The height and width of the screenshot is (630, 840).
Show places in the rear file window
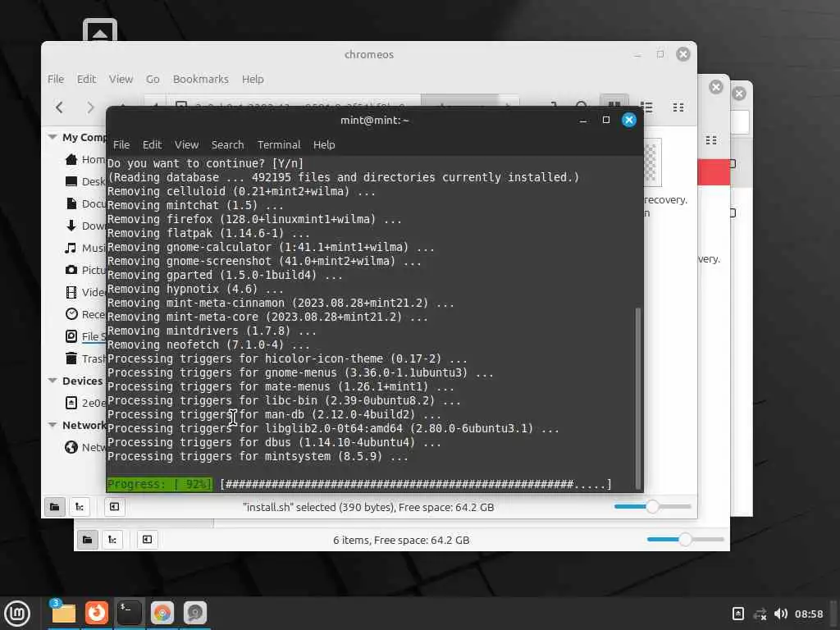pyautogui.click(x=87, y=540)
